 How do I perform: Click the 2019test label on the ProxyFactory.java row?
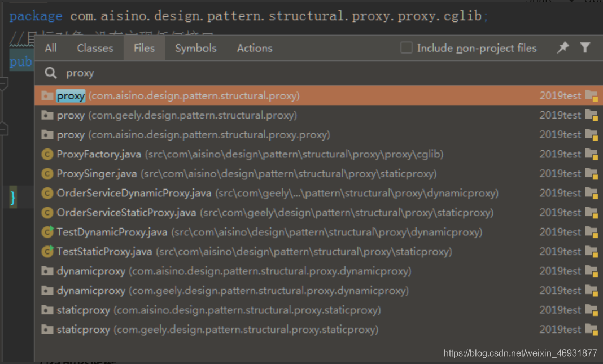(x=560, y=154)
